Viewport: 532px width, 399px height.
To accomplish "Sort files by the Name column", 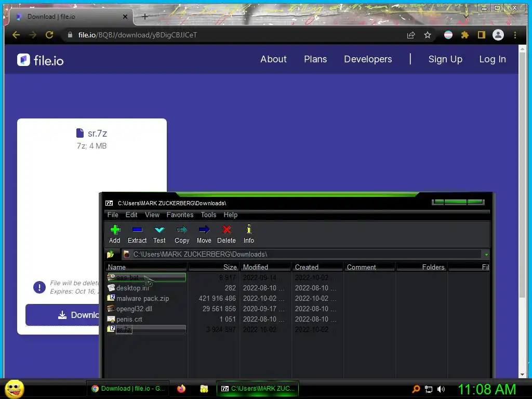I will [146, 268].
